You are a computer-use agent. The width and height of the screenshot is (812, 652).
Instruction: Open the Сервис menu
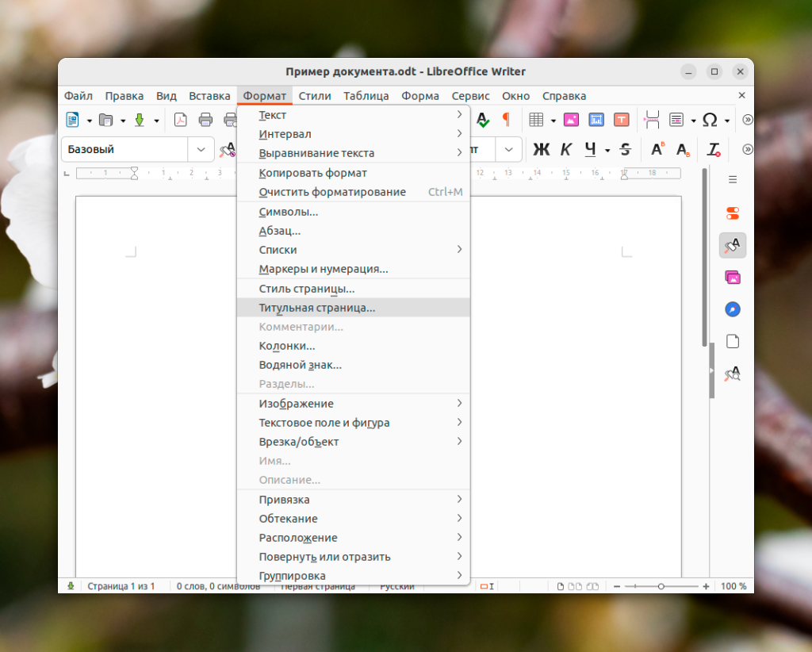click(x=470, y=96)
